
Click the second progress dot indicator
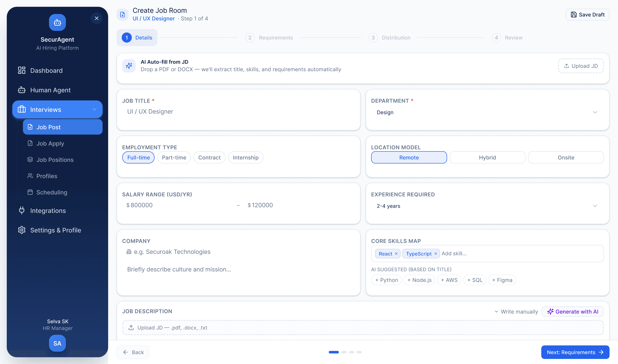(344, 352)
